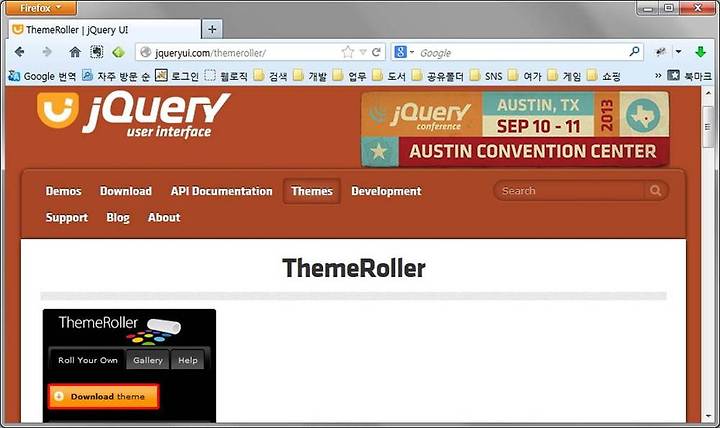This screenshot has height=428, width=720.
Task: Click the scrollbar up arrow
Action: pyautogui.click(x=708, y=93)
